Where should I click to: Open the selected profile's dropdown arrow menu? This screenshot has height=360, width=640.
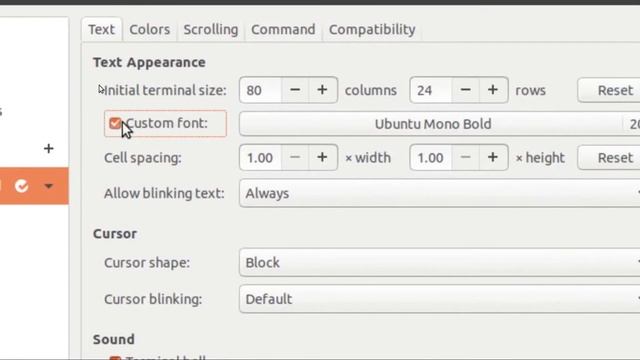coord(49,186)
